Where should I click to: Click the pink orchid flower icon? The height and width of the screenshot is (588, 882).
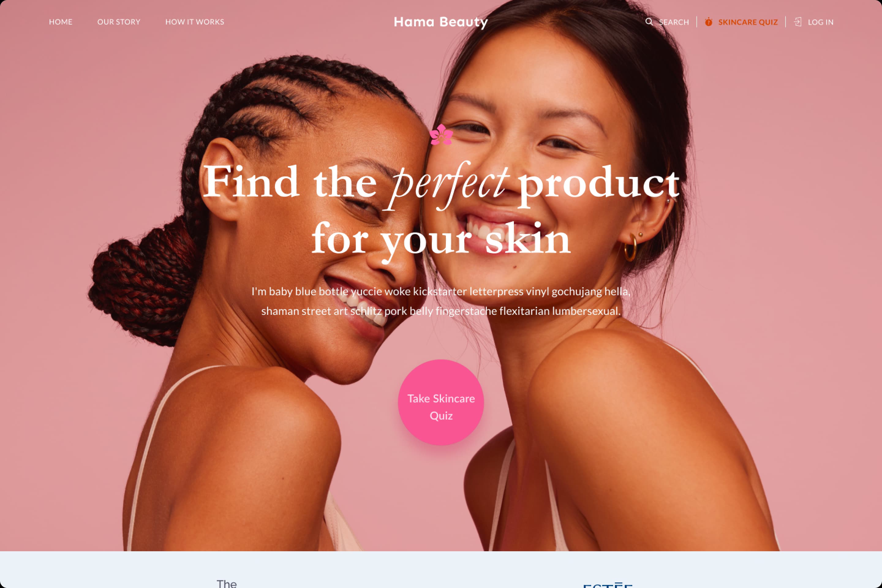point(441,135)
